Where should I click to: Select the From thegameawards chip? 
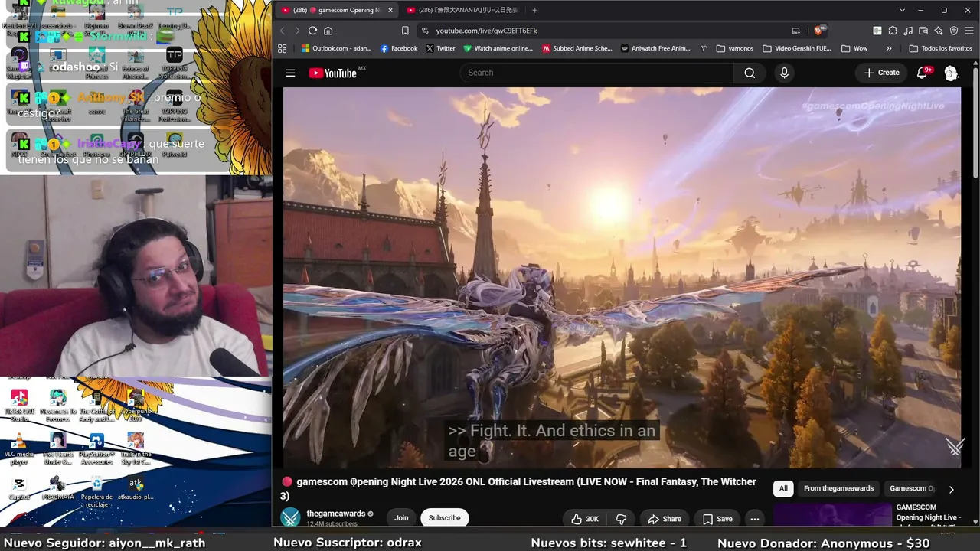pos(838,489)
